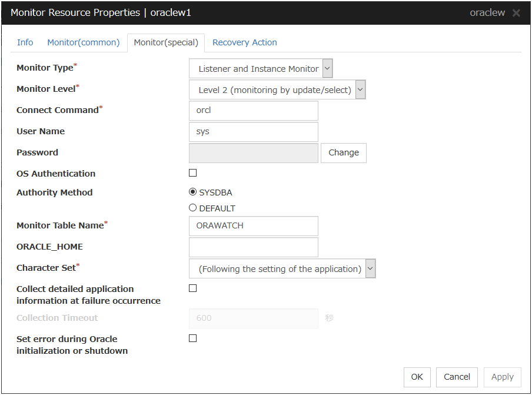Switch to the Info tab
The width and height of the screenshot is (532, 395).
(25, 42)
